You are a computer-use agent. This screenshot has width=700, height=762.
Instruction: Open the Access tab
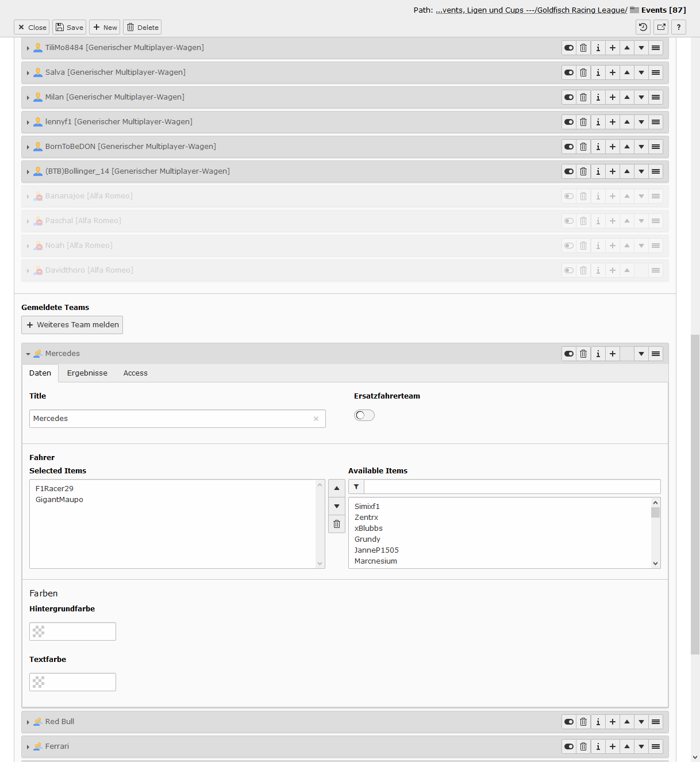coord(136,373)
